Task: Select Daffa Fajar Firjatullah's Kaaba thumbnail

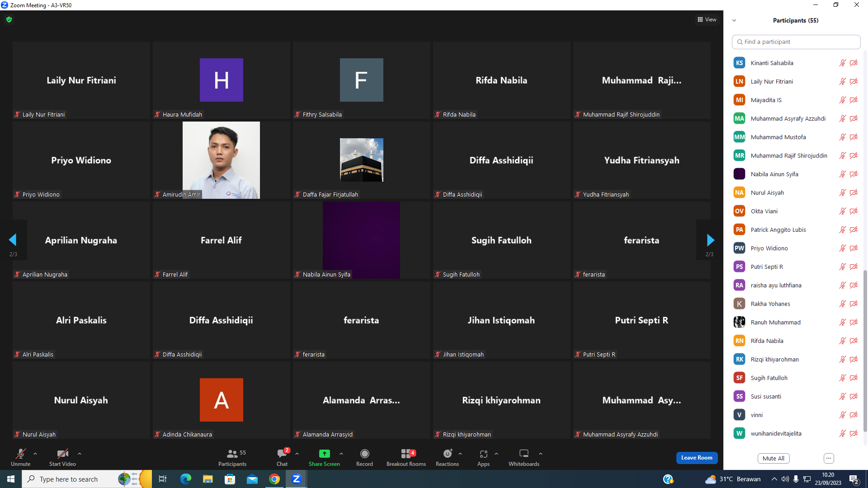Action: tap(361, 160)
